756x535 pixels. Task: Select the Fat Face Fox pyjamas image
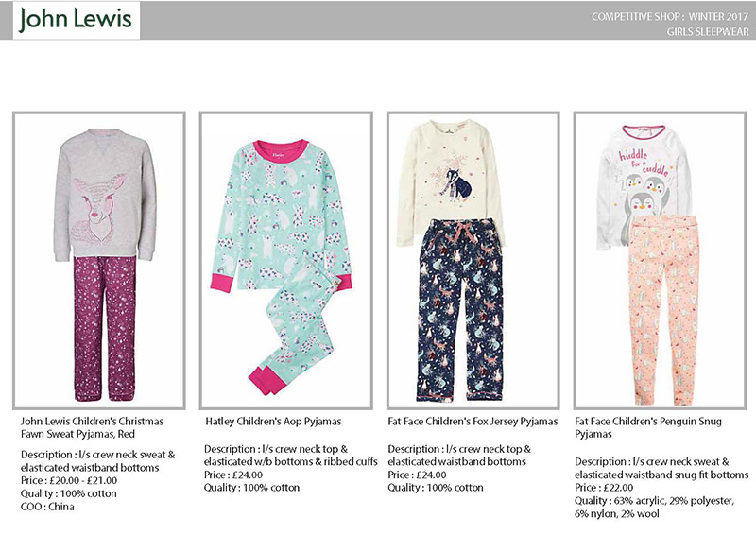coord(473,261)
